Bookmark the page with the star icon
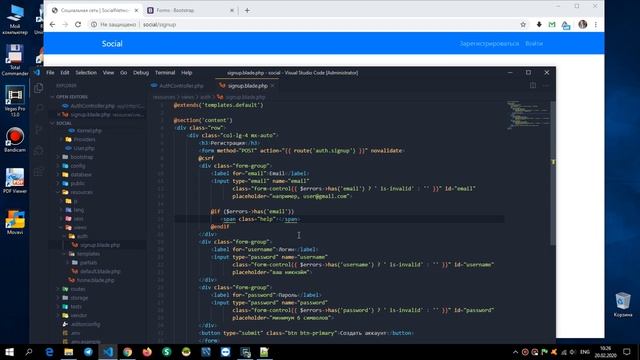The width and height of the screenshot is (640, 360). pos(523,24)
